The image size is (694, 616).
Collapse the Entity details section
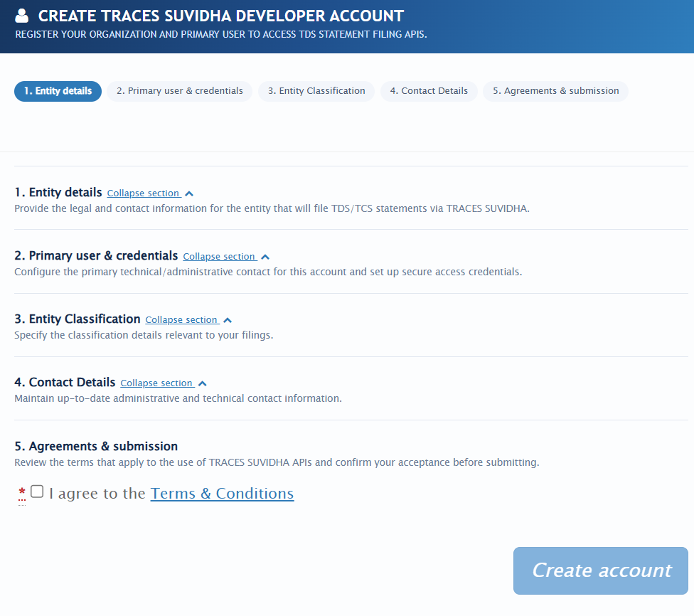click(x=144, y=193)
